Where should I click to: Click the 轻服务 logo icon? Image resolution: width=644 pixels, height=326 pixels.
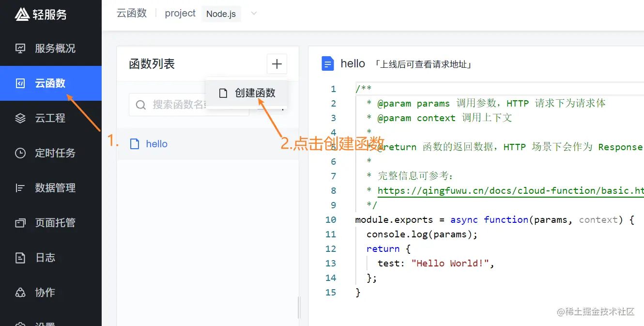coord(22,15)
